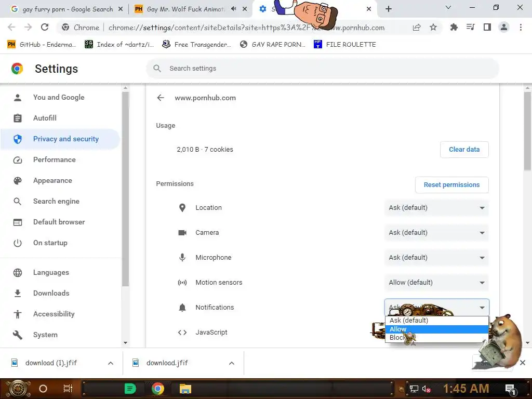
Task: Collapse the open Notifications dropdown
Action: click(x=436, y=307)
